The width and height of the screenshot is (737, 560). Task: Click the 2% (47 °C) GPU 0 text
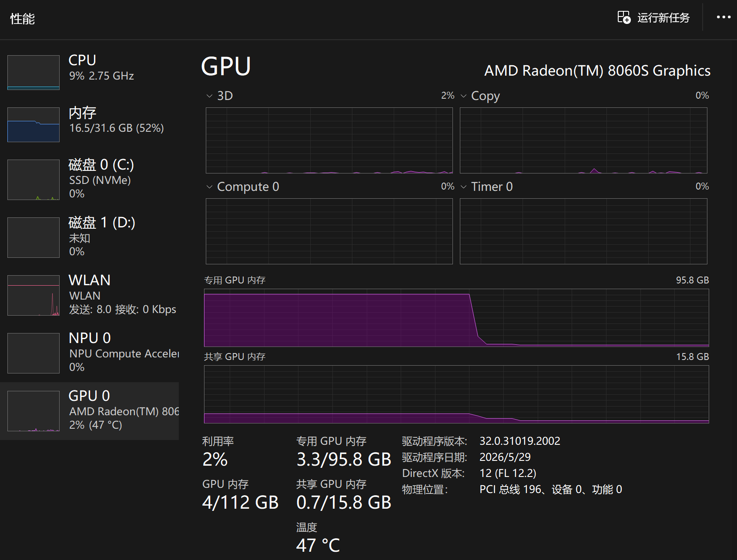pos(96,425)
